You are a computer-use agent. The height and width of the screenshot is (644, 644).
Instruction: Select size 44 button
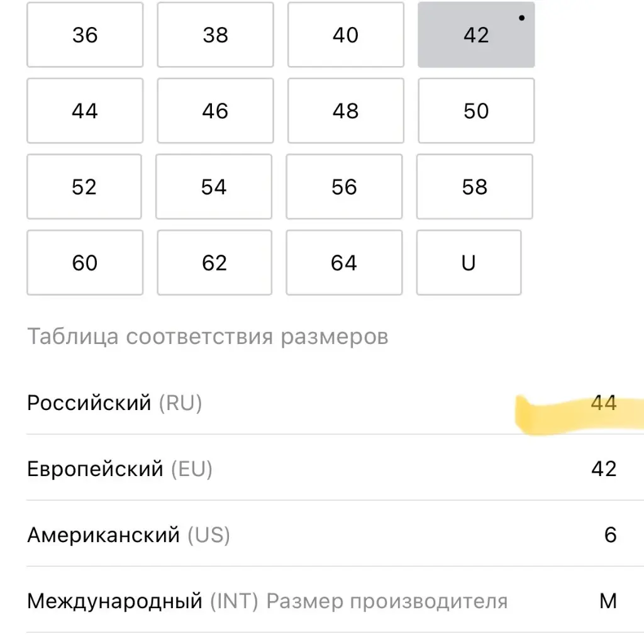click(x=85, y=111)
